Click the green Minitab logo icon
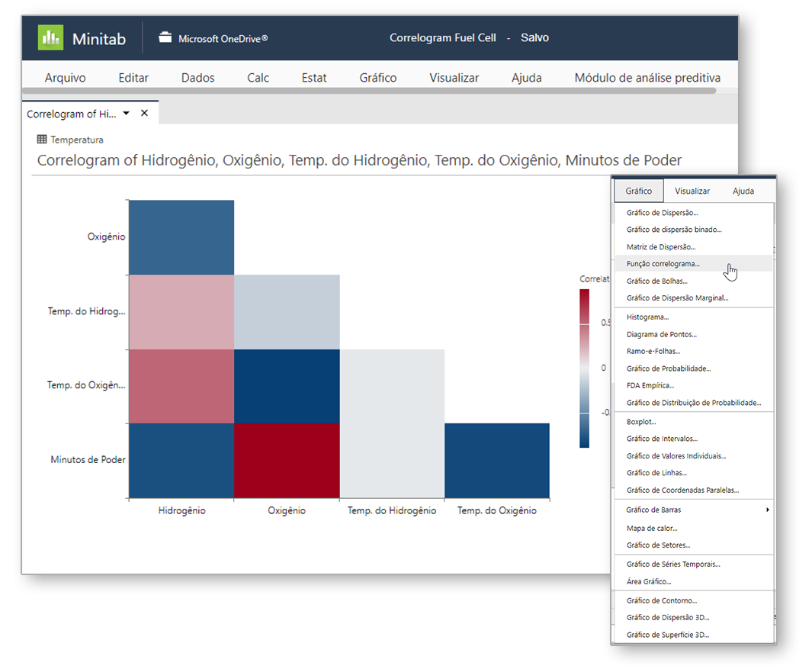The width and height of the screenshot is (812, 669). 51,37
